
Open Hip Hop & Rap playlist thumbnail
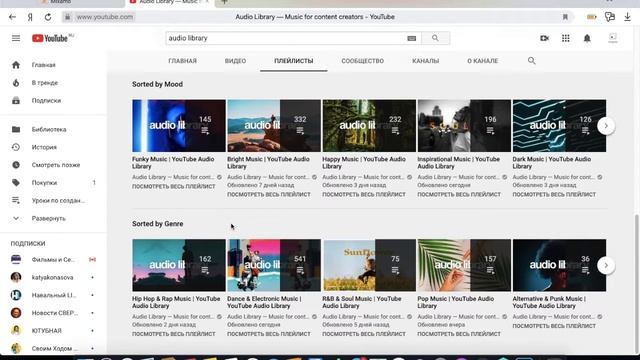click(x=179, y=265)
